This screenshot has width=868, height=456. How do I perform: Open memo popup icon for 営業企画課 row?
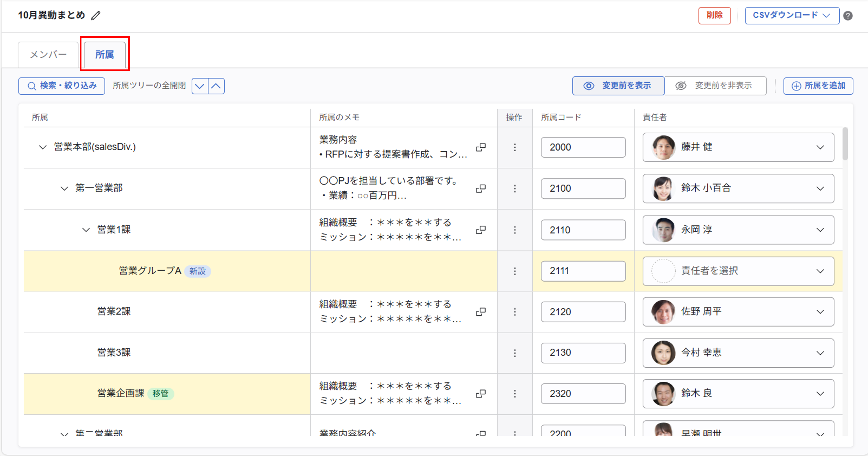pos(481,394)
